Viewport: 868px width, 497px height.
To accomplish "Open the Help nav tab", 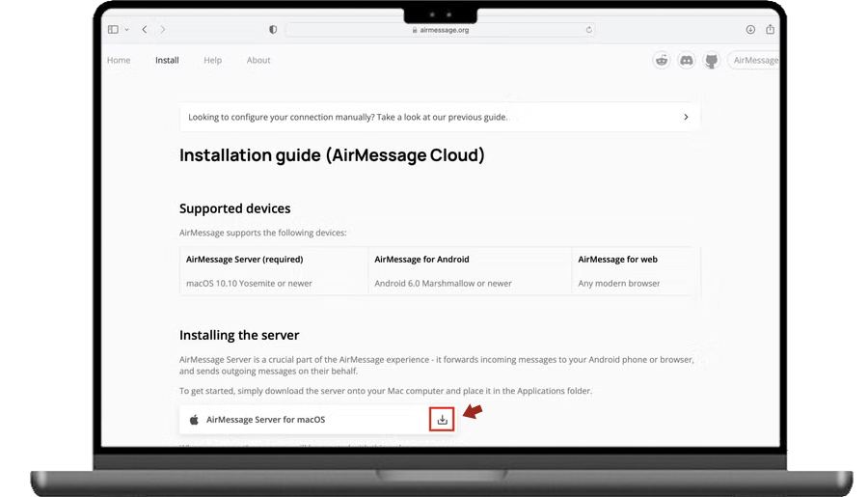I will pyautogui.click(x=212, y=60).
